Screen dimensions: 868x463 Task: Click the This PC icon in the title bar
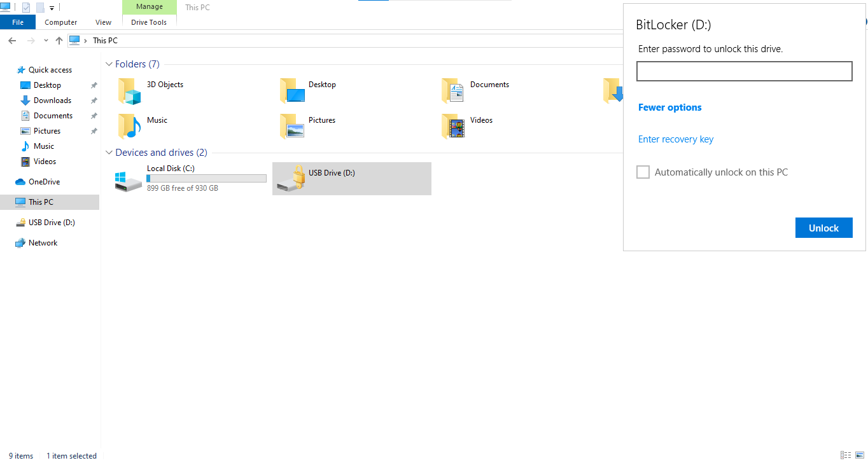coord(5,6)
